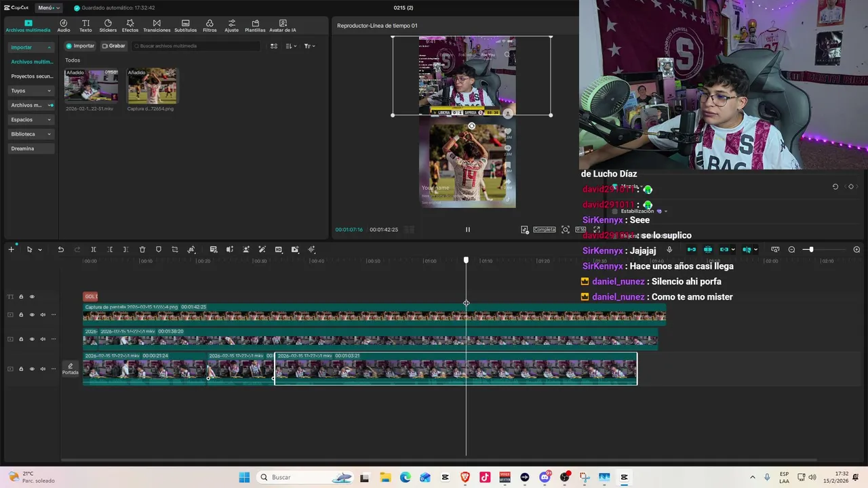Hide the middle mkv video track

[32, 339]
